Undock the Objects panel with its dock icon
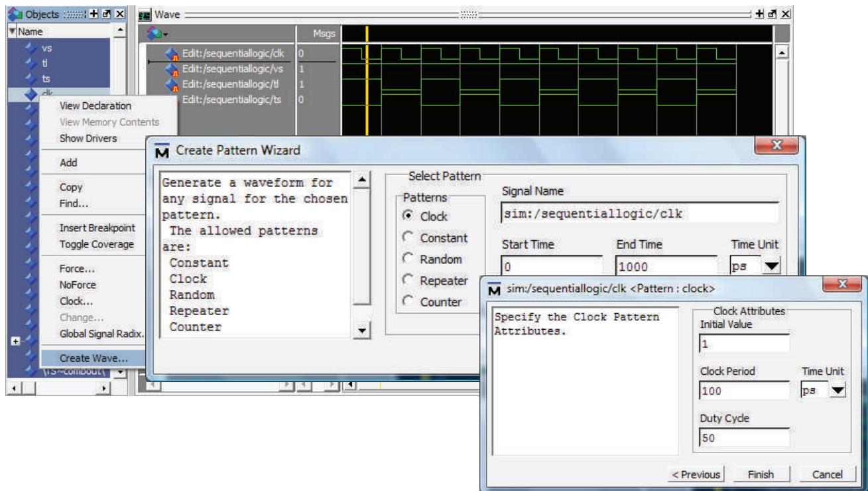 tap(106, 13)
